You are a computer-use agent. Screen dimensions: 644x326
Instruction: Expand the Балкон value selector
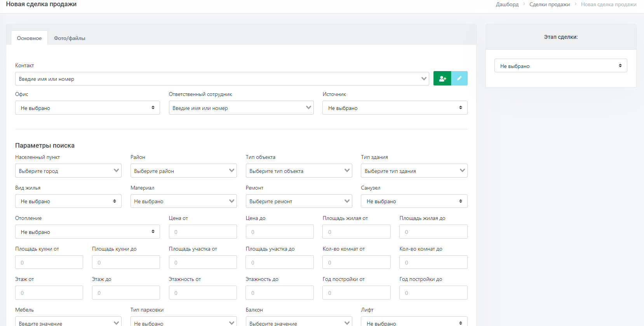(x=299, y=322)
